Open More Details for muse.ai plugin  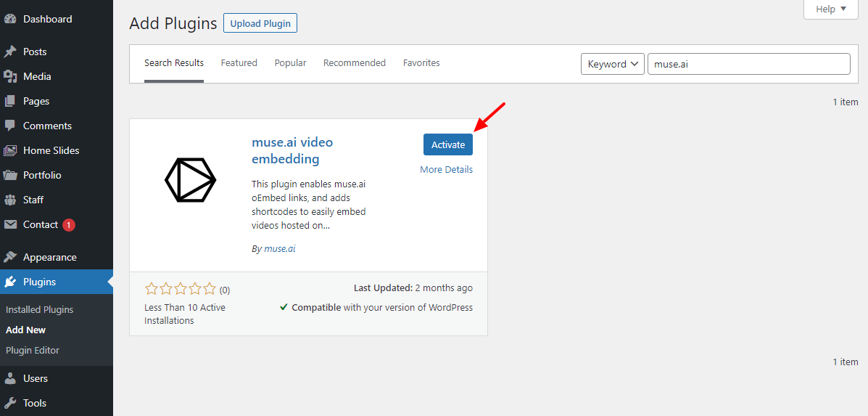coord(446,169)
